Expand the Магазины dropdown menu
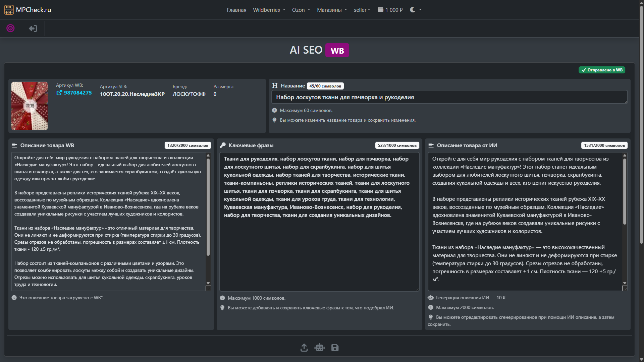 tap(332, 10)
